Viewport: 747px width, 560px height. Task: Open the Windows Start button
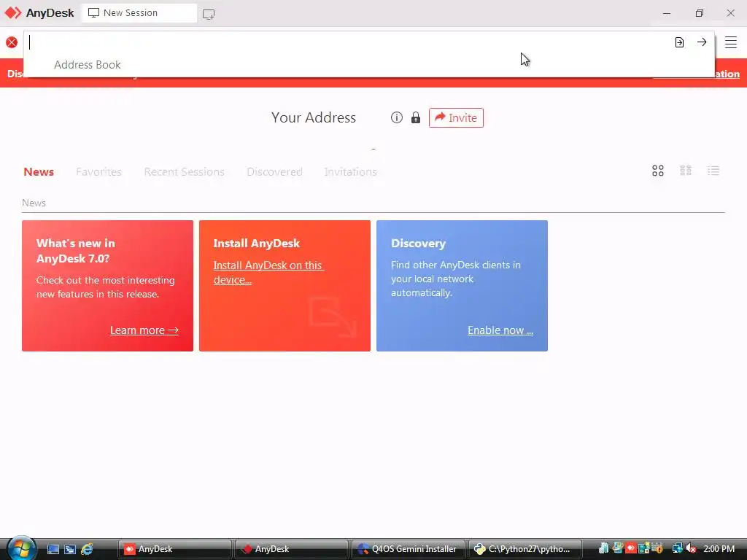tap(21, 548)
